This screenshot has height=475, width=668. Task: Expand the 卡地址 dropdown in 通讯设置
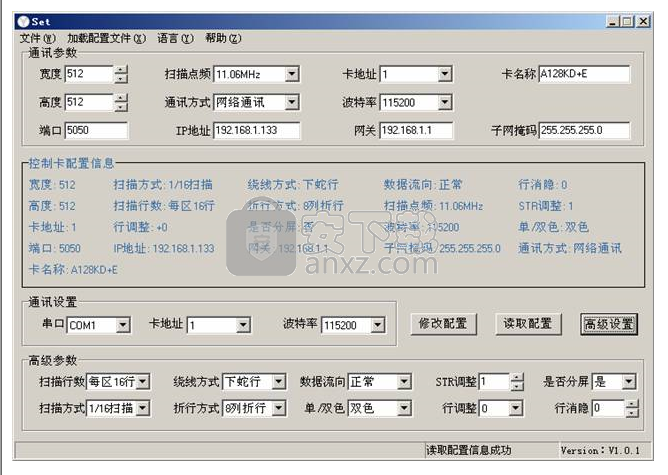coord(243,325)
